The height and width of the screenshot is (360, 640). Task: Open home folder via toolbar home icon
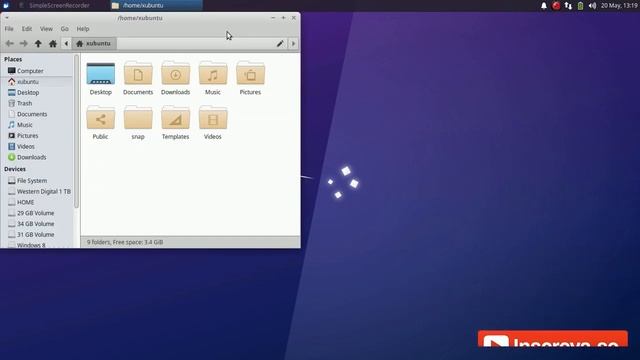(x=53, y=43)
